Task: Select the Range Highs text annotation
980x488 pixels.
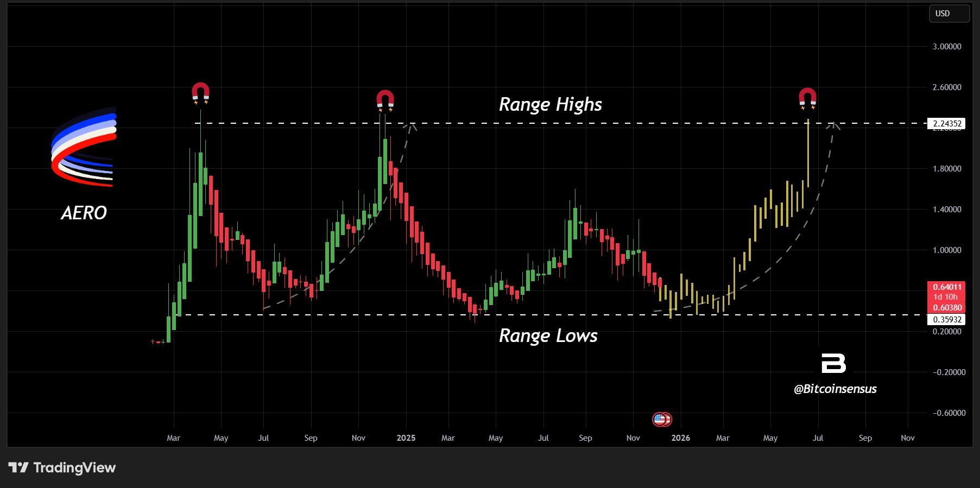Action: 551,104
